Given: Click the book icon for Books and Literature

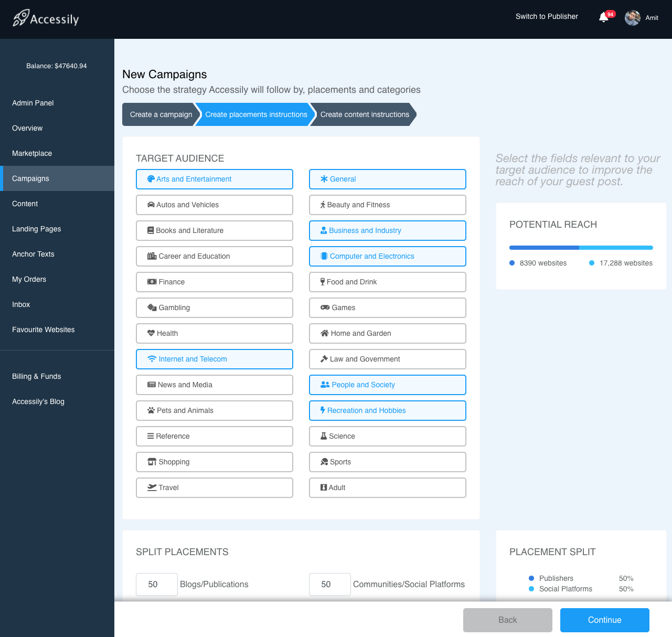Looking at the screenshot, I should 151,230.
